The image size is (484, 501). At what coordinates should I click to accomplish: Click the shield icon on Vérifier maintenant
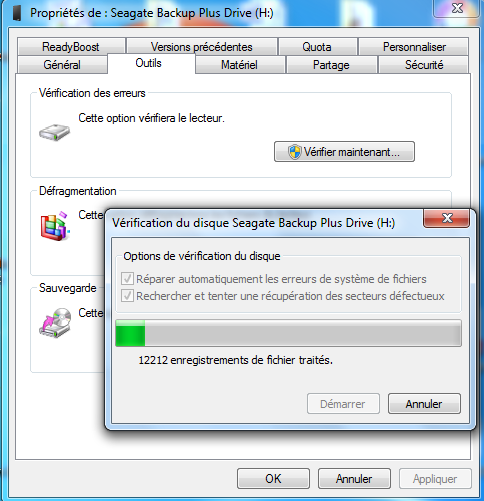[294, 152]
